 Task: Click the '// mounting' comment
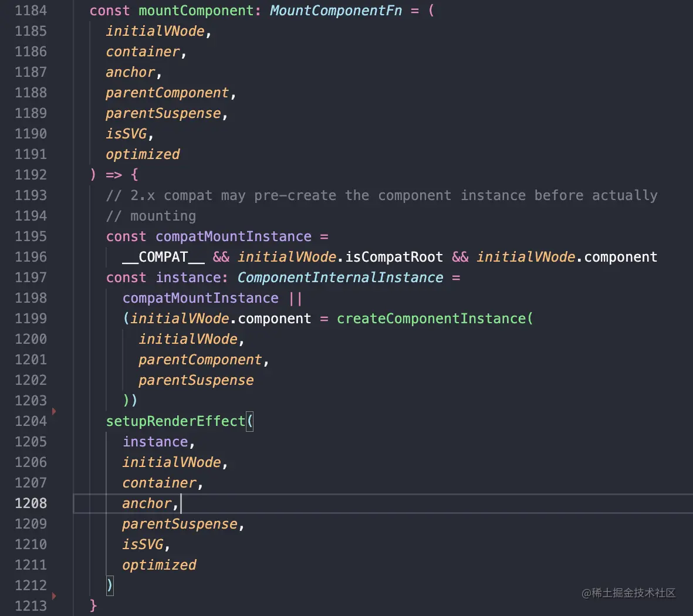click(x=151, y=216)
